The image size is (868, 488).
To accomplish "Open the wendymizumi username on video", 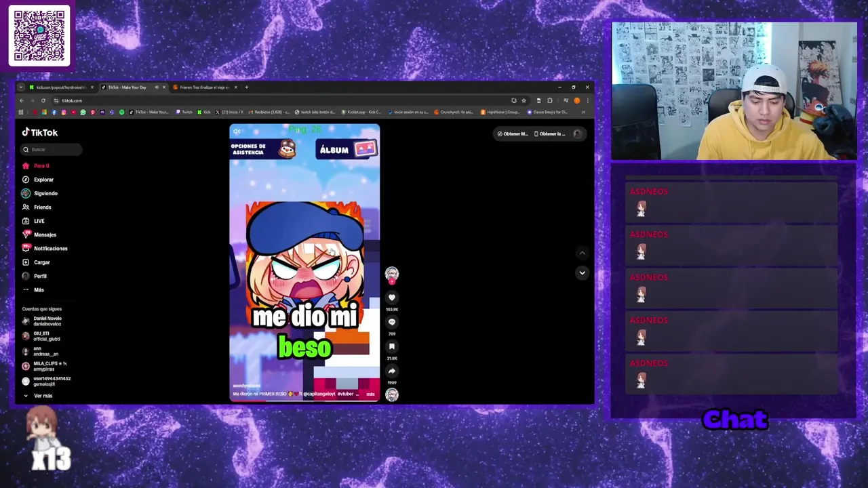I will click(246, 386).
